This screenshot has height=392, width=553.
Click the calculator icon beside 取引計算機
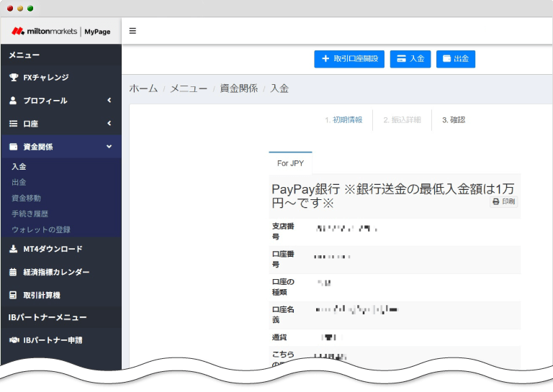[x=13, y=295]
